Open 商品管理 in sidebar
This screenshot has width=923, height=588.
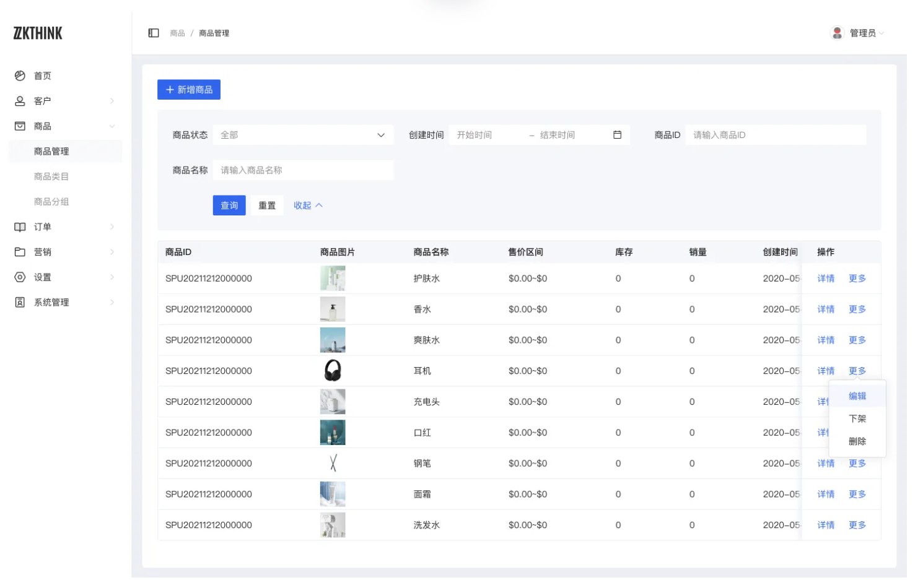coord(64,152)
